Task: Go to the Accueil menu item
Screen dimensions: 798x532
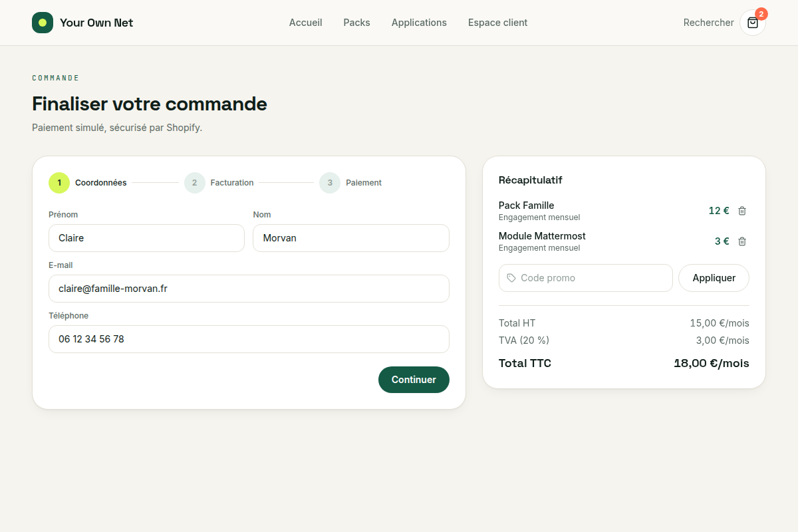Action: 305,23
